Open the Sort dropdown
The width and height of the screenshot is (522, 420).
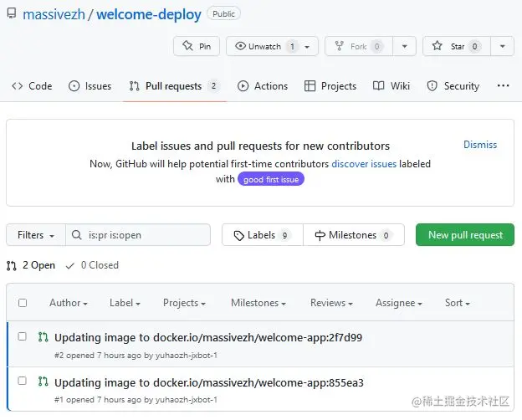458,303
